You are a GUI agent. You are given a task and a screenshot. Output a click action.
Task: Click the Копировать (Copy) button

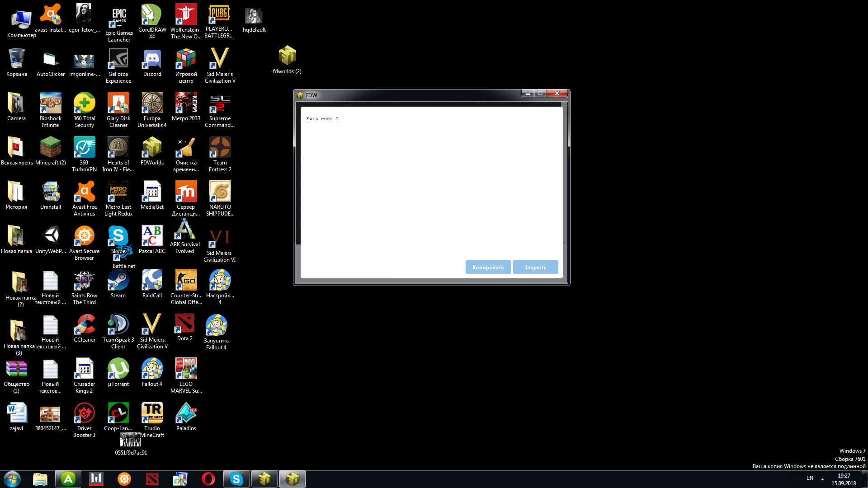tap(488, 267)
